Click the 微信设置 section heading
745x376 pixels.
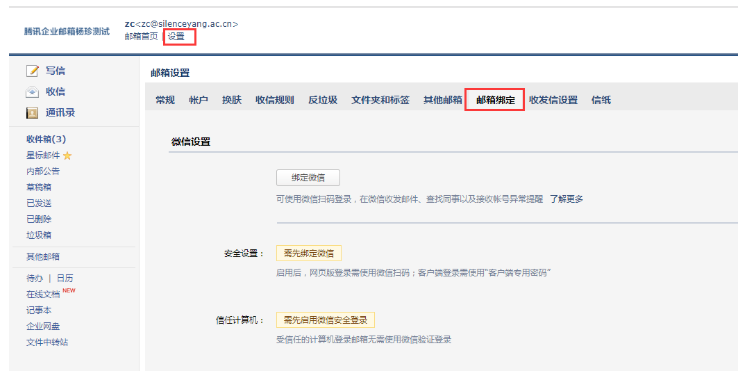pos(191,142)
